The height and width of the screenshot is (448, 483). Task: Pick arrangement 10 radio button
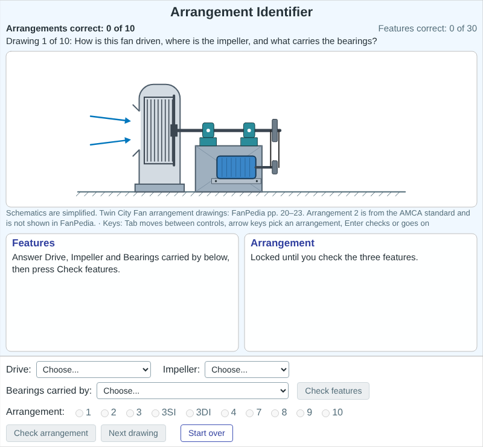pos(325,413)
